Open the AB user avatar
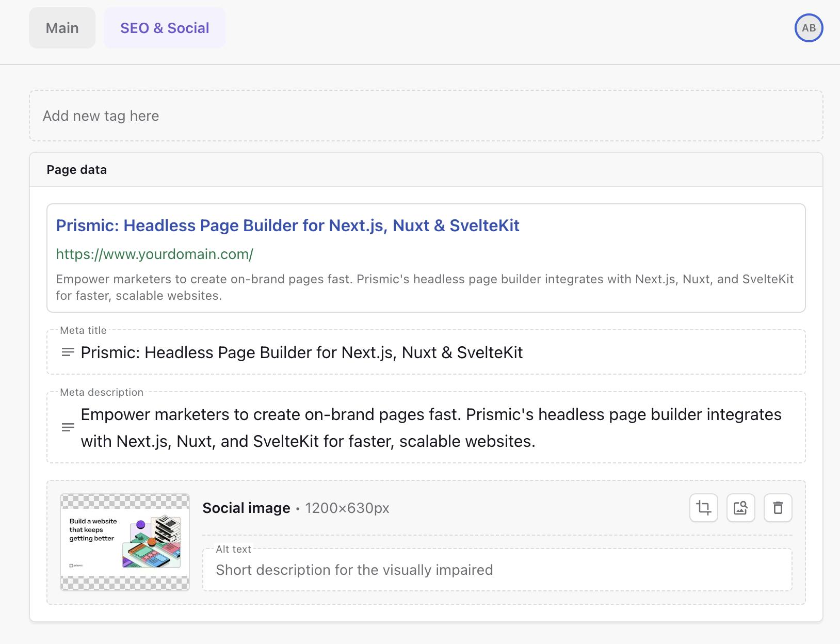This screenshot has height=644, width=840. (x=809, y=28)
